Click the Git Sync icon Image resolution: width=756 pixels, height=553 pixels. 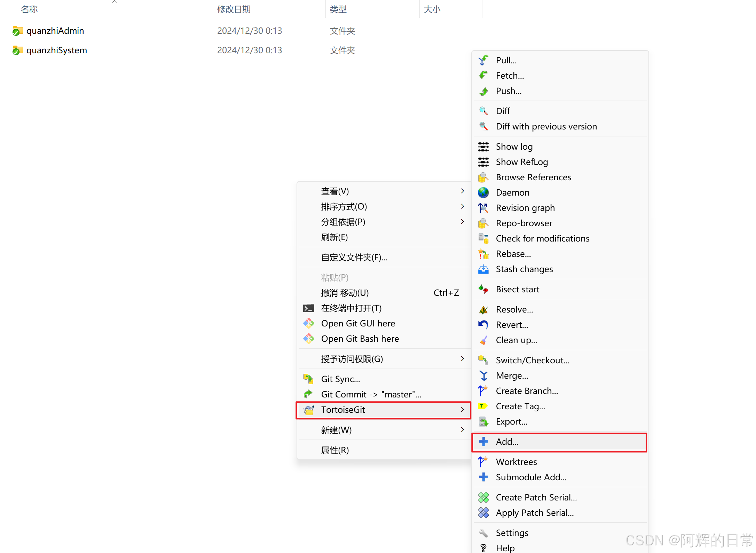(308, 379)
